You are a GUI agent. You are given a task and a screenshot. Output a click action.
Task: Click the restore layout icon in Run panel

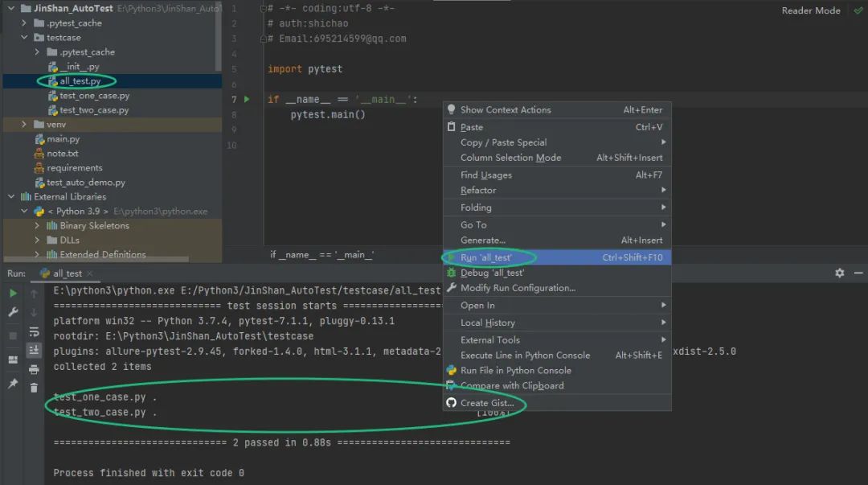pos(13,360)
